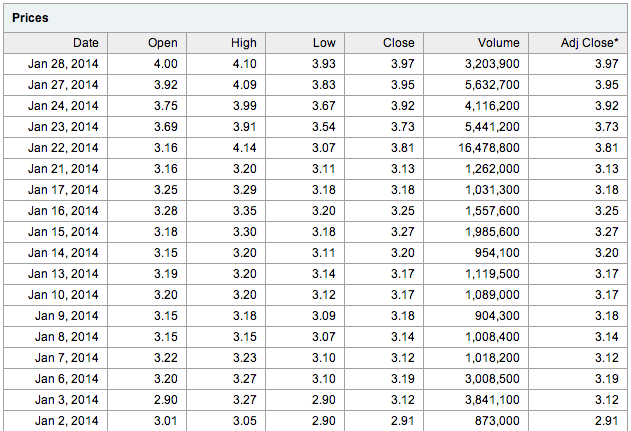Click the Open column header
631x431 pixels.
click(x=147, y=43)
